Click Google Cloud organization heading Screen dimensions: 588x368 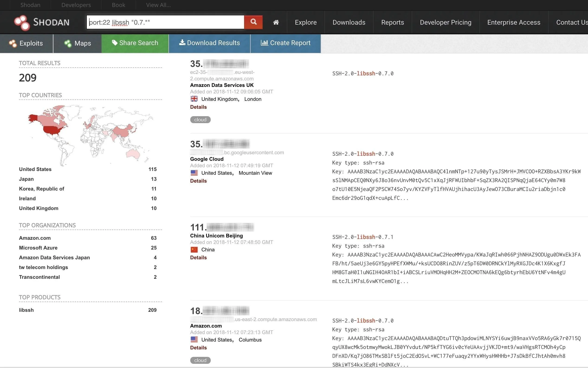pos(207,159)
